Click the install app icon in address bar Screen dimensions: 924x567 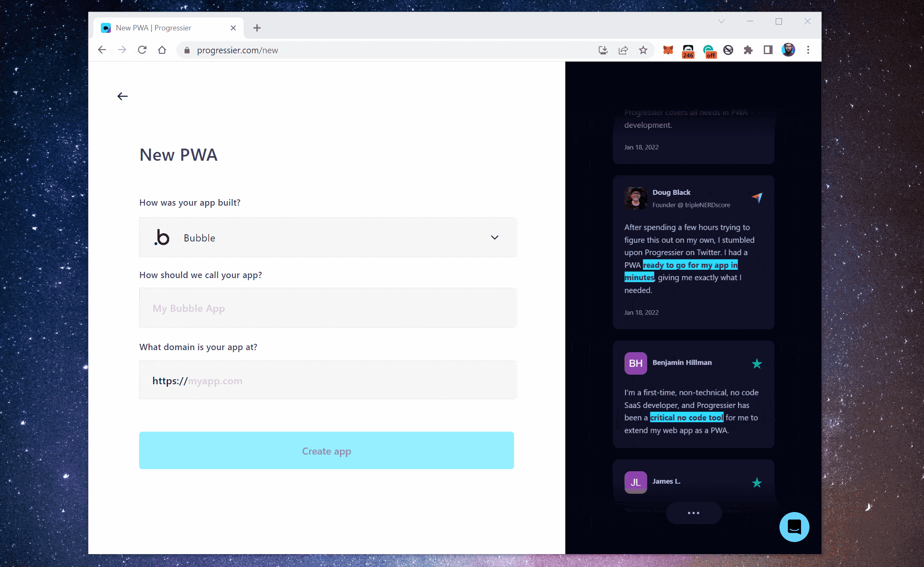point(603,50)
